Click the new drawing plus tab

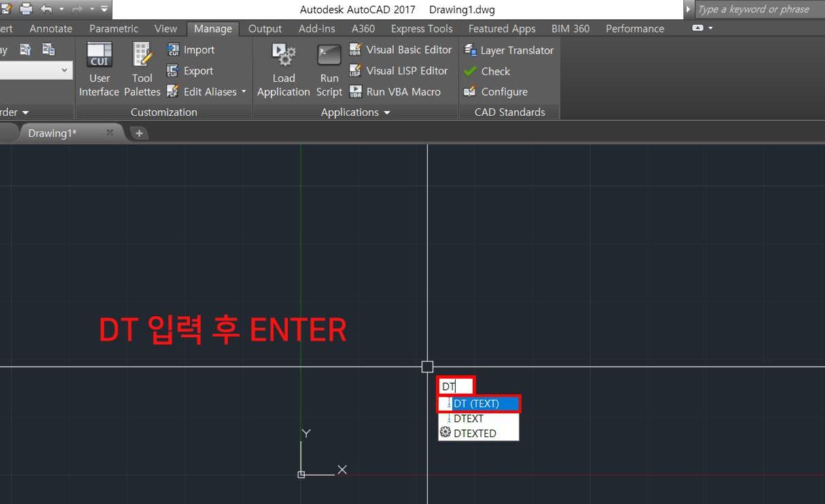[x=139, y=133]
